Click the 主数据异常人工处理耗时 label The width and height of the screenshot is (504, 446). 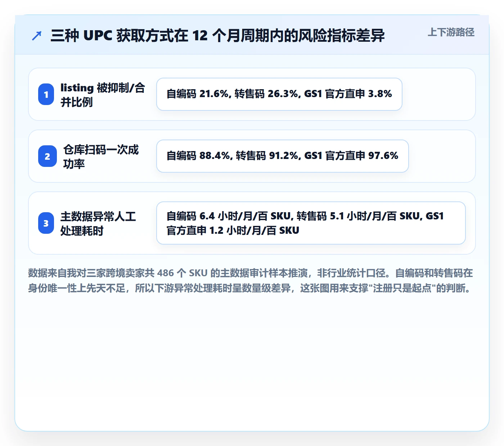tap(98, 223)
